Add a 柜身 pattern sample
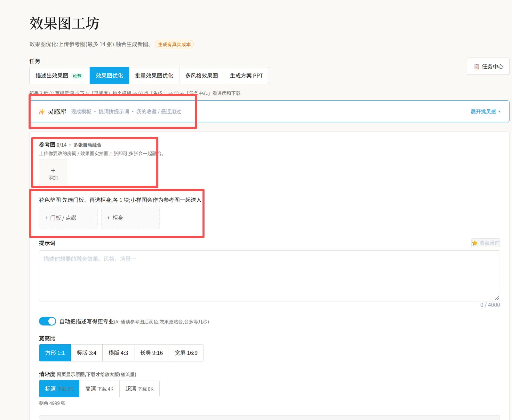This screenshot has height=420, width=512. [x=131, y=218]
